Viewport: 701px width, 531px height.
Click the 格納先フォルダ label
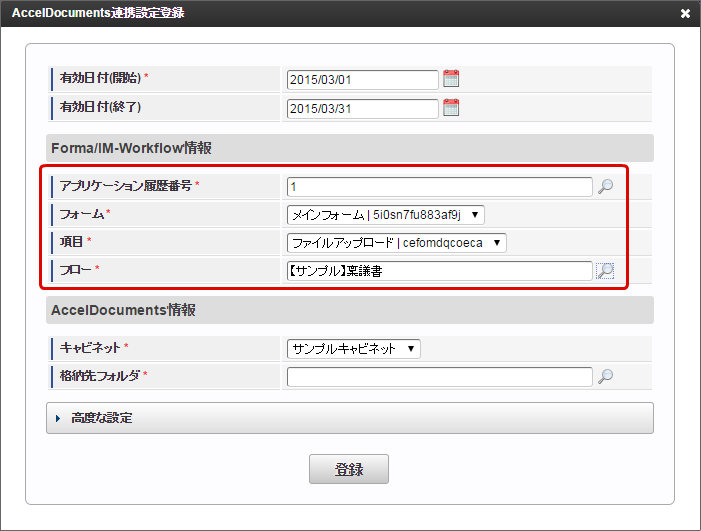(100, 375)
